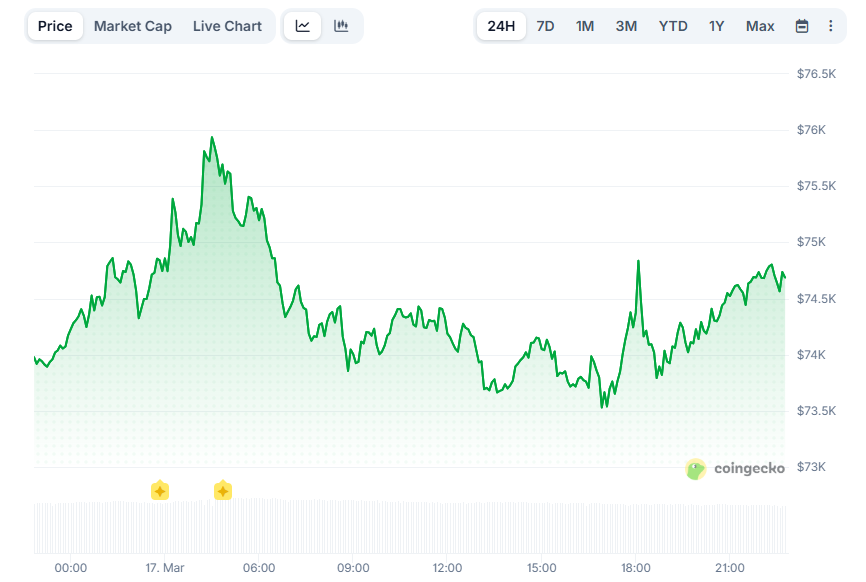Enable the YTD time range view
This screenshot has height=582, width=866.
tap(673, 26)
